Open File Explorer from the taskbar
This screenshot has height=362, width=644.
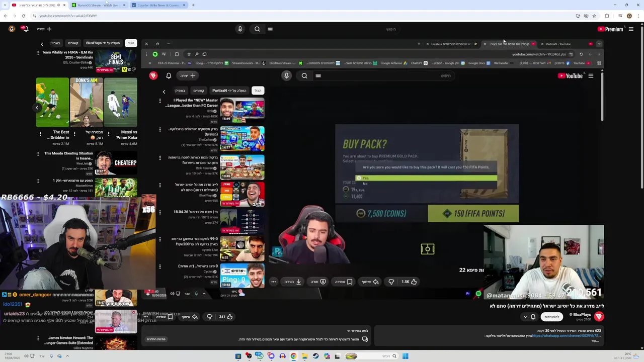[x=304, y=356]
